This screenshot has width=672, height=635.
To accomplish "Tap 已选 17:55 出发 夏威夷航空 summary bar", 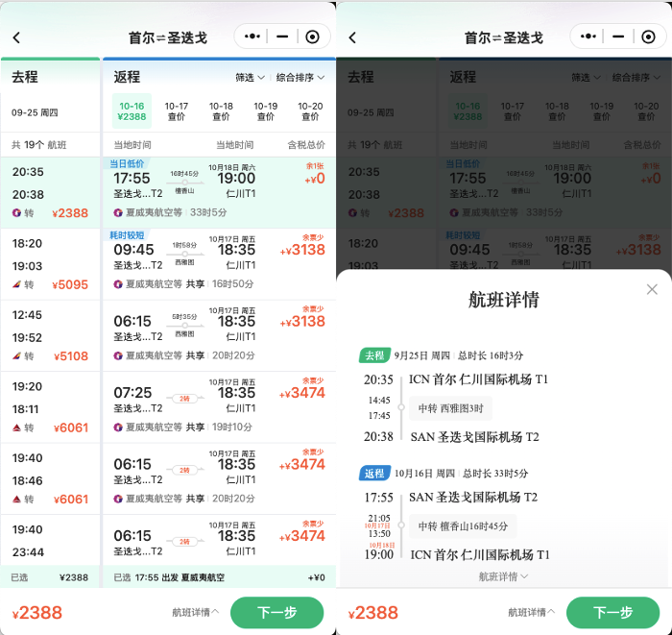I will click(x=219, y=577).
